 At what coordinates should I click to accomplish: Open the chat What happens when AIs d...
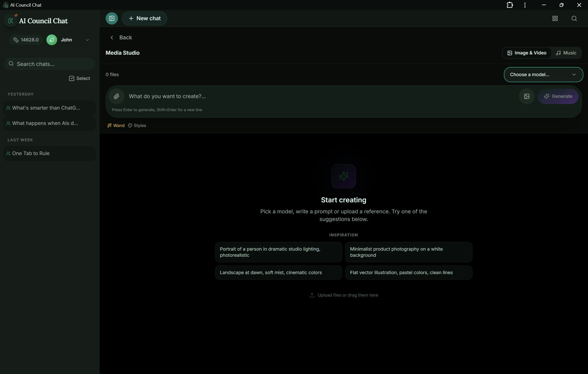click(x=50, y=123)
